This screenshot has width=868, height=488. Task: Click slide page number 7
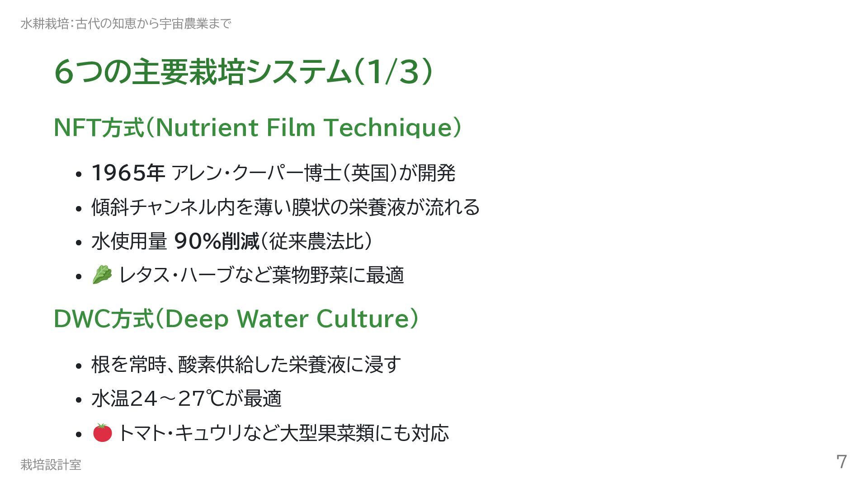pyautogui.click(x=841, y=462)
